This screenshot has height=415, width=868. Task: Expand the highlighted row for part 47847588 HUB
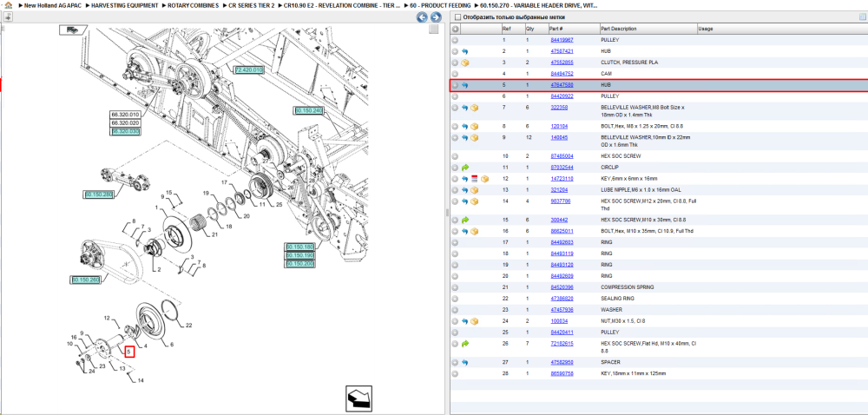pyautogui.click(x=455, y=85)
